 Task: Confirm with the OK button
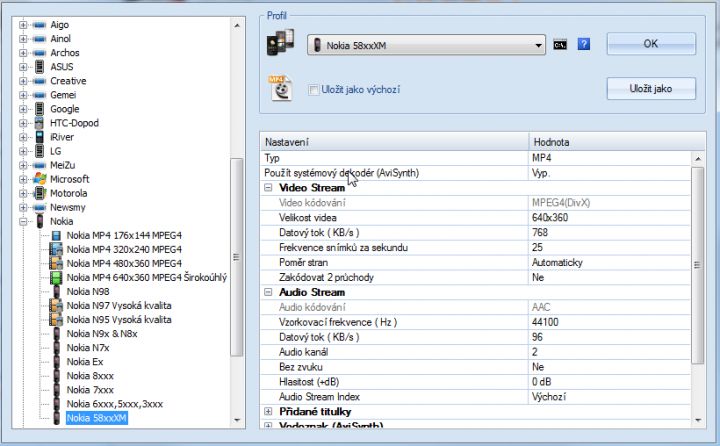[651, 44]
